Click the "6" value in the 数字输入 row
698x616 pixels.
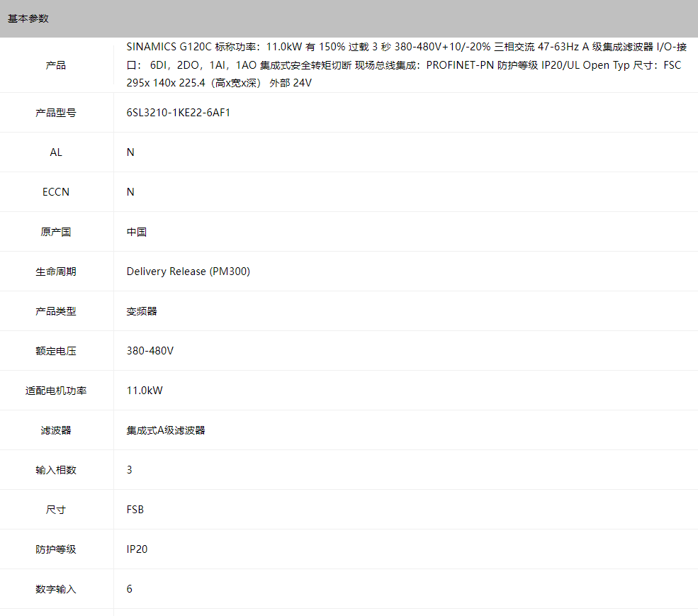[x=129, y=589]
